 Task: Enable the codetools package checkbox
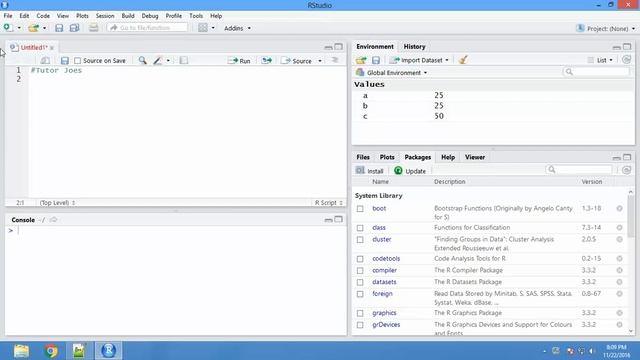point(360,259)
